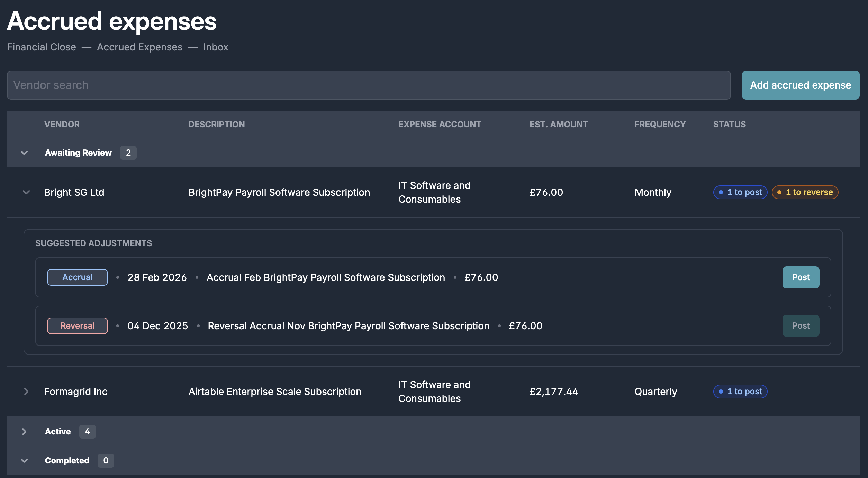The width and height of the screenshot is (868, 478).
Task: Sort by Expense Account column header
Action: (x=440, y=124)
